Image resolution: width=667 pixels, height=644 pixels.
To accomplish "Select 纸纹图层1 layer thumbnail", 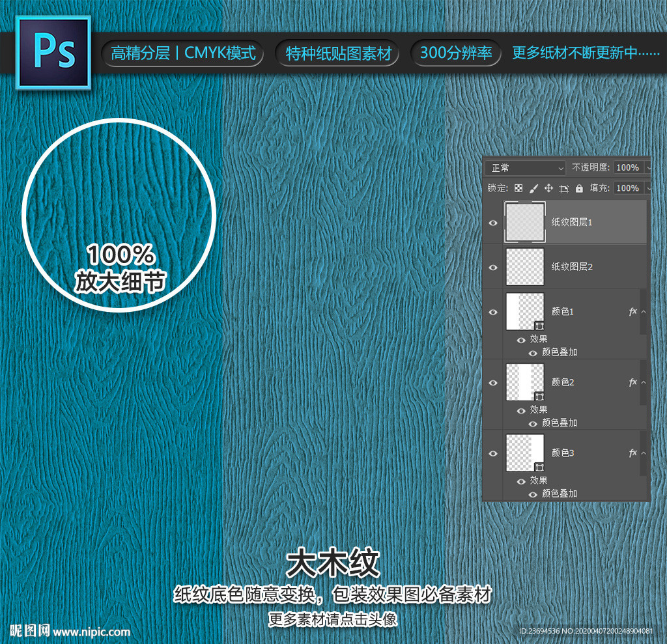I will (524, 222).
